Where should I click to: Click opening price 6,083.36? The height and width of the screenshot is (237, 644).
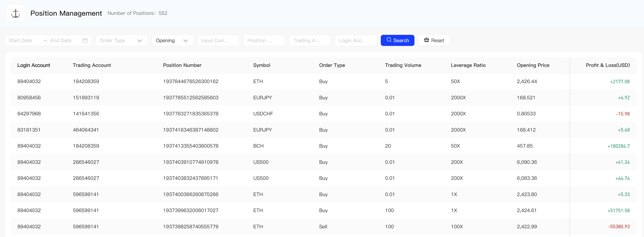(x=527, y=178)
